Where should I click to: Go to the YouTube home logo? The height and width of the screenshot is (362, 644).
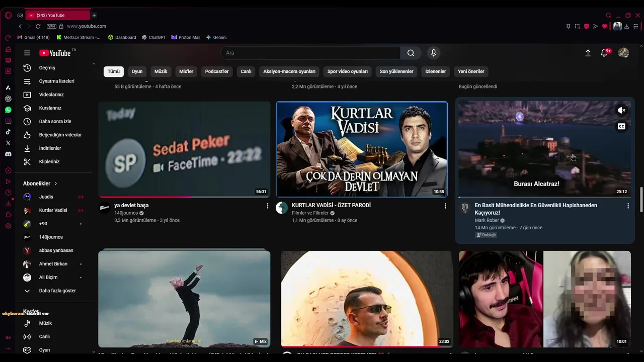(x=55, y=53)
